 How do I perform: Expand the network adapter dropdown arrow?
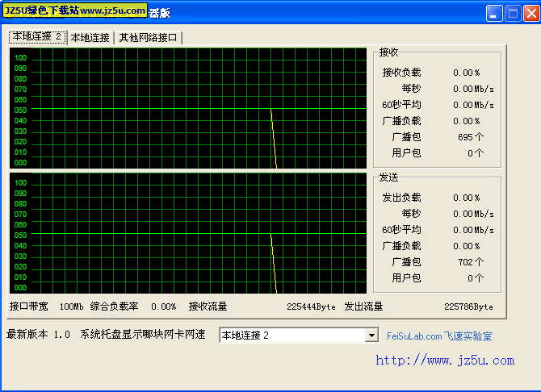(371, 336)
